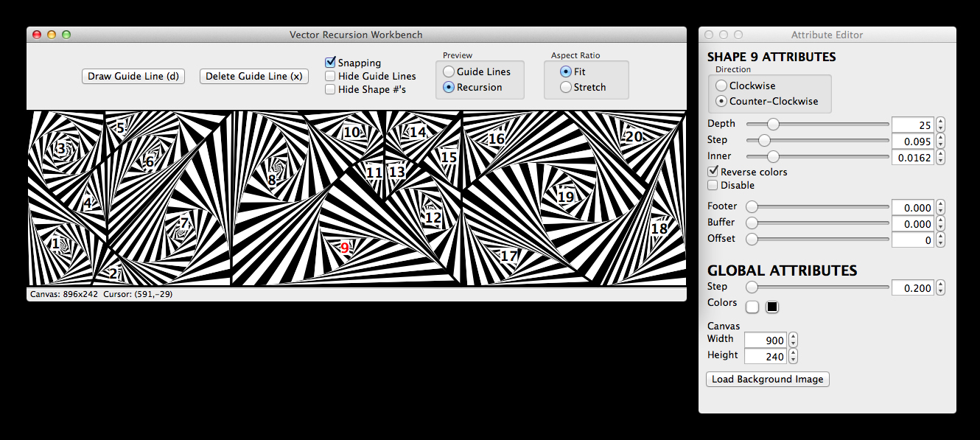980x440 pixels.
Task: Click the Draw Guide Line (d) button
Action: coord(133,76)
